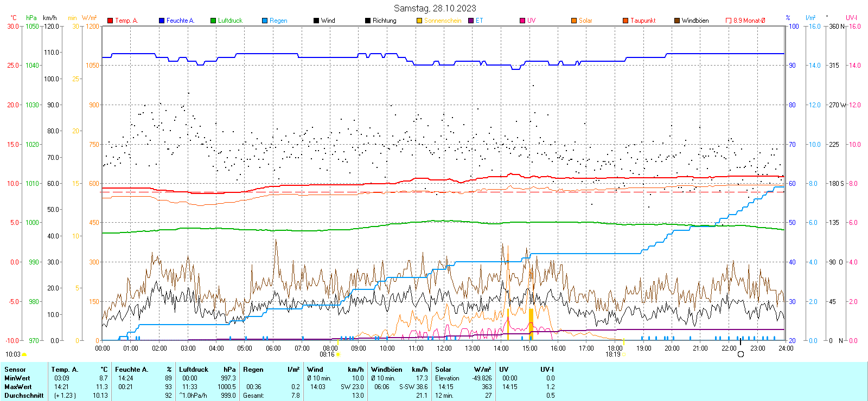Click the Richtung legend label
Image resolution: width=868 pixels, height=401 pixels.
pos(384,21)
